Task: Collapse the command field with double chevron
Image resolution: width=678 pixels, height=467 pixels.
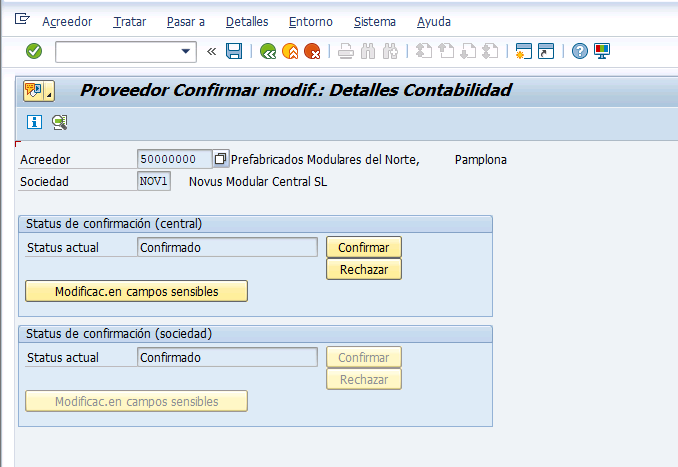Action: tap(211, 51)
